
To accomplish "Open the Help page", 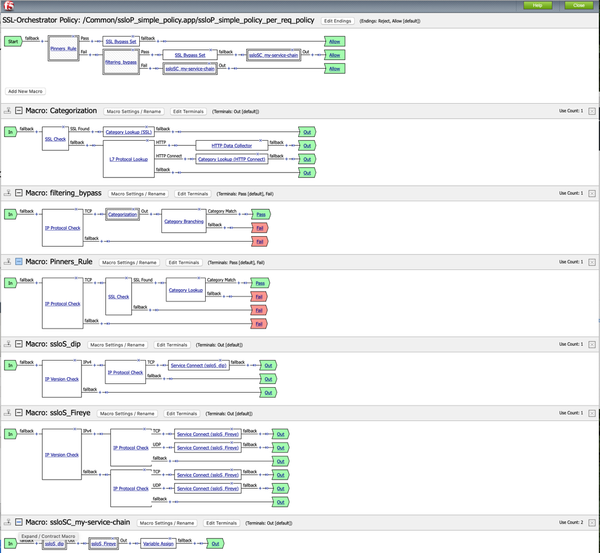I will click(x=537, y=6).
